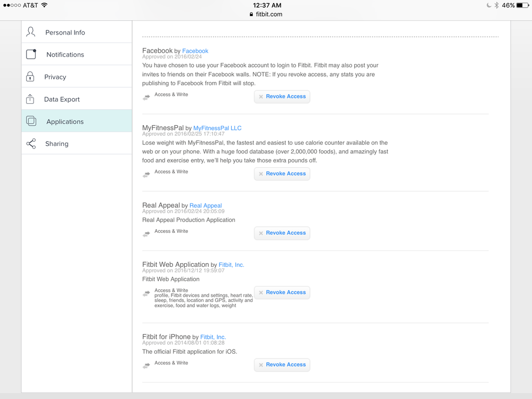Open the Facebook developer link
This screenshot has width=532, height=399.
195,51
